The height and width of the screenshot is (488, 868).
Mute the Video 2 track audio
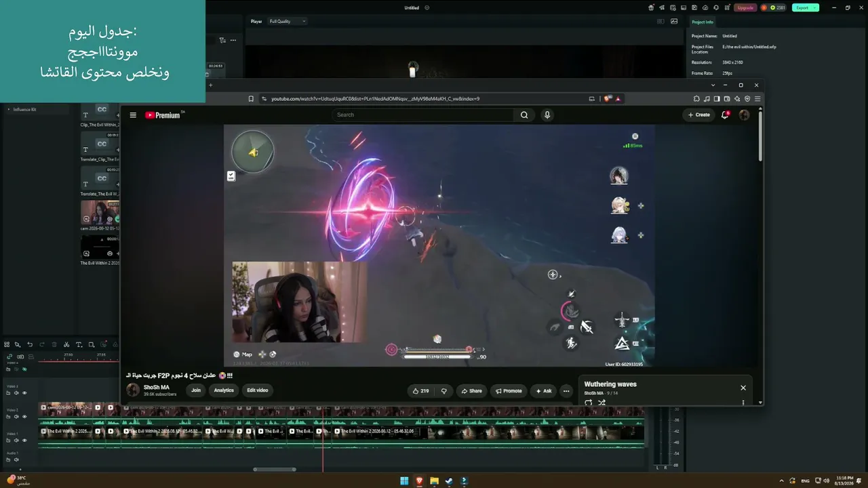pyautogui.click(x=16, y=417)
